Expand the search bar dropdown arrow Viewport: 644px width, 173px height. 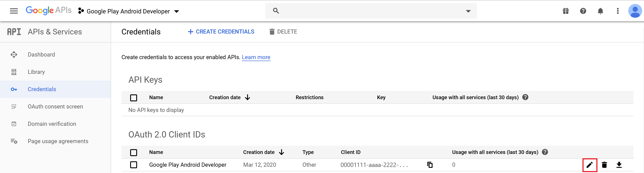[468, 11]
